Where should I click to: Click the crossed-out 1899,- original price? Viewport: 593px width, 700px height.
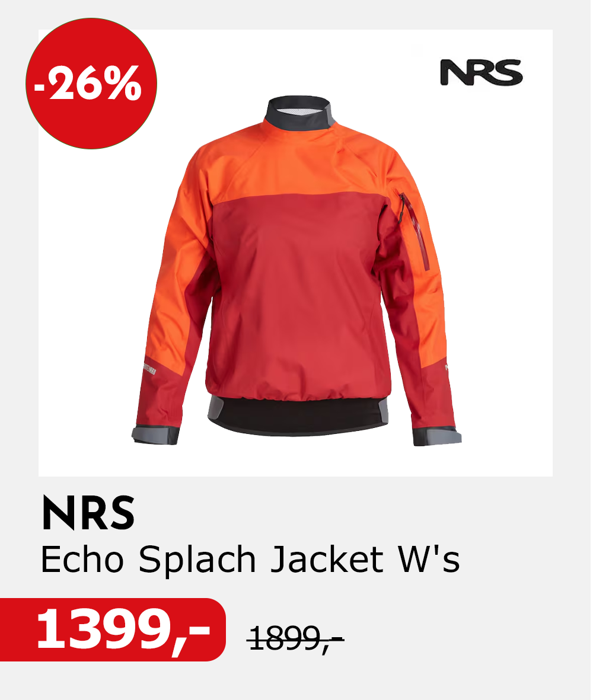[x=296, y=638]
